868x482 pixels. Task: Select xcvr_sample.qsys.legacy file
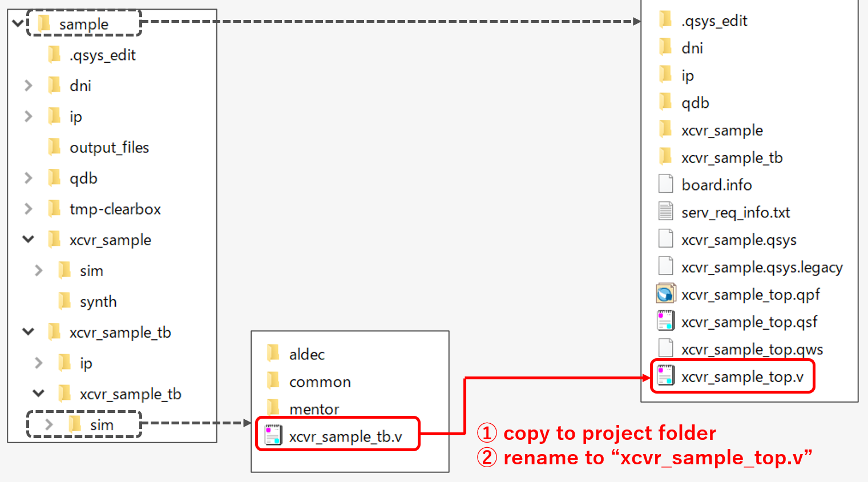(761, 267)
